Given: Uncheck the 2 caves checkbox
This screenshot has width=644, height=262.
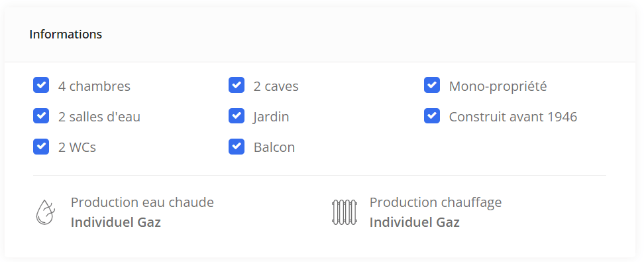Looking at the screenshot, I should click(x=237, y=85).
